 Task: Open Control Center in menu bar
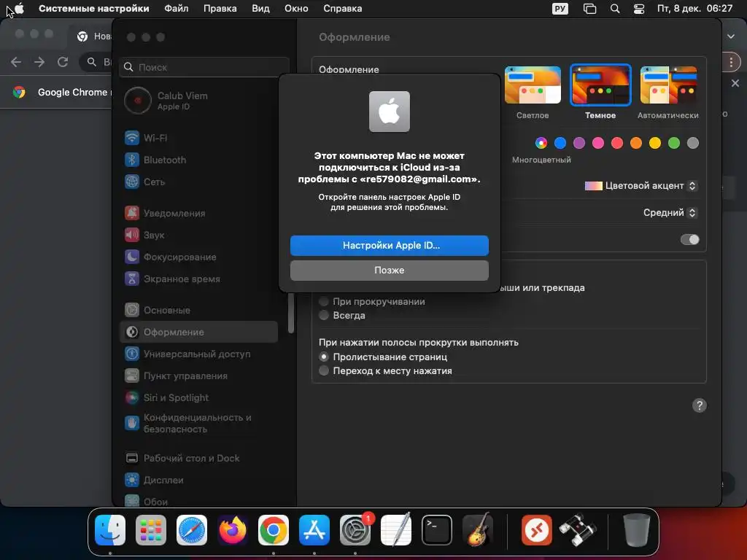[x=639, y=9]
